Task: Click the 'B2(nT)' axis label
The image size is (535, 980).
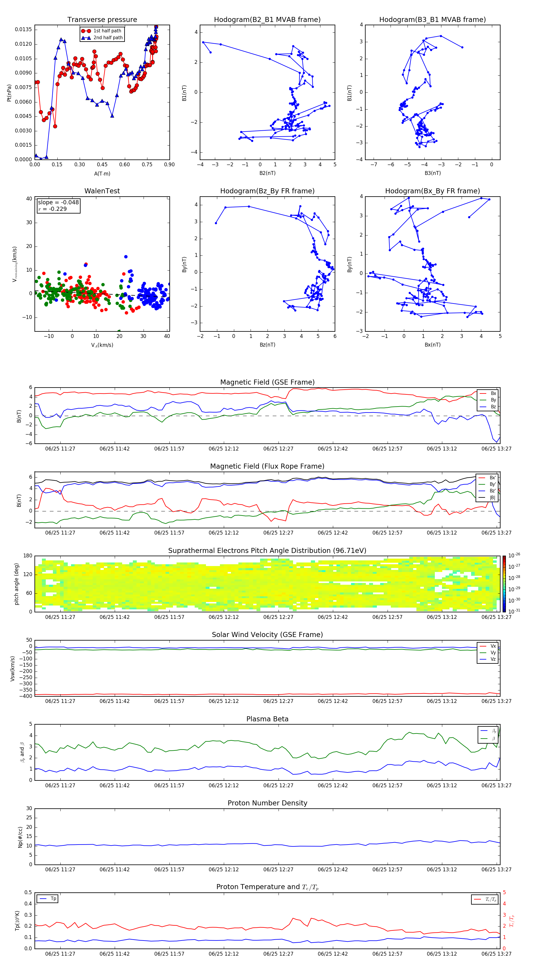Action: tap(267, 173)
